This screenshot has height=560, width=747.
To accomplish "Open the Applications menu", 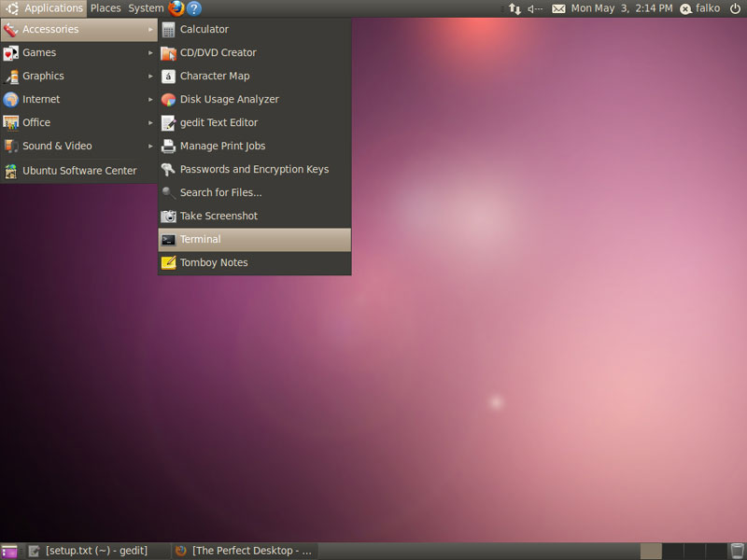I will click(x=44, y=8).
